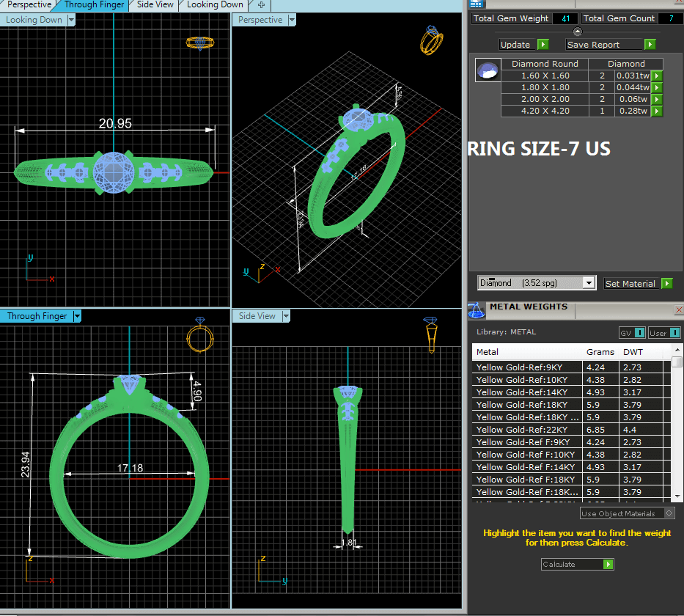
Task: Click the gem report panel icon at top
Action: pyautogui.click(x=475, y=4)
